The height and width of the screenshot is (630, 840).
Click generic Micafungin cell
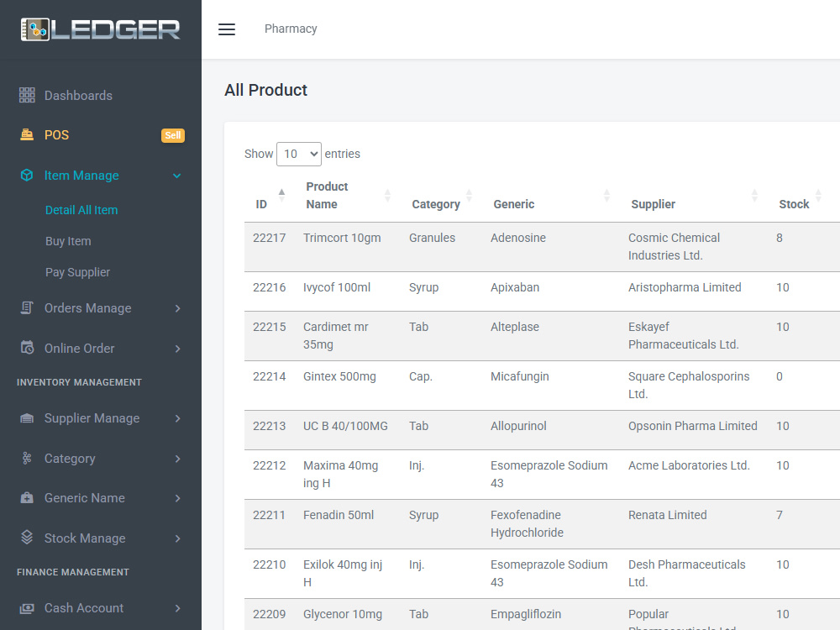[x=520, y=376]
